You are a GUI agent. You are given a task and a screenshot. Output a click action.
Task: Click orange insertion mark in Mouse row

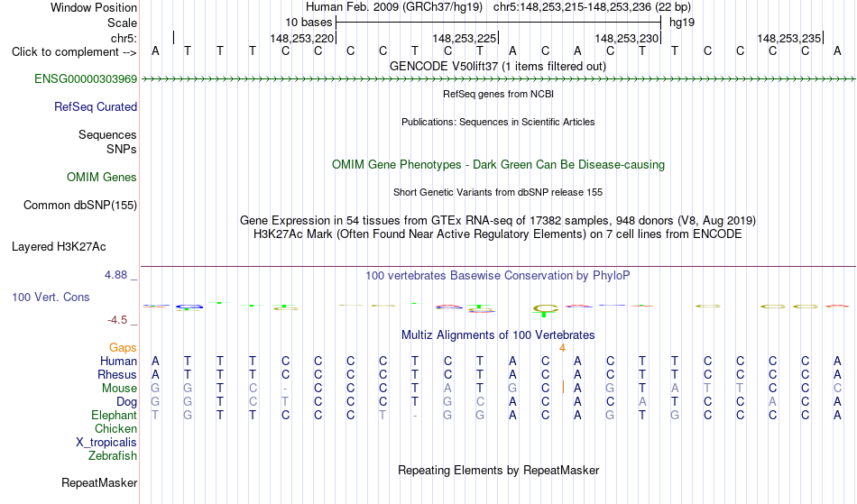562,388
